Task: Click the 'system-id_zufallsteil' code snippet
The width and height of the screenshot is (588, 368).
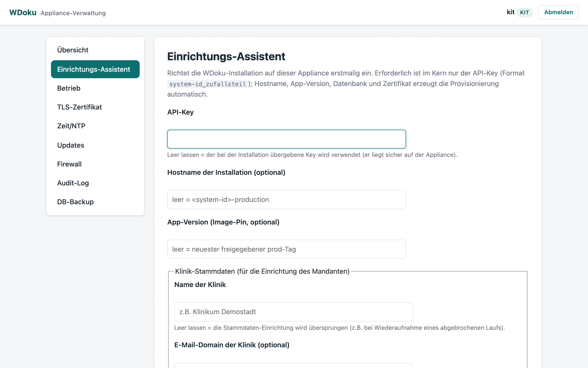Action: point(207,84)
